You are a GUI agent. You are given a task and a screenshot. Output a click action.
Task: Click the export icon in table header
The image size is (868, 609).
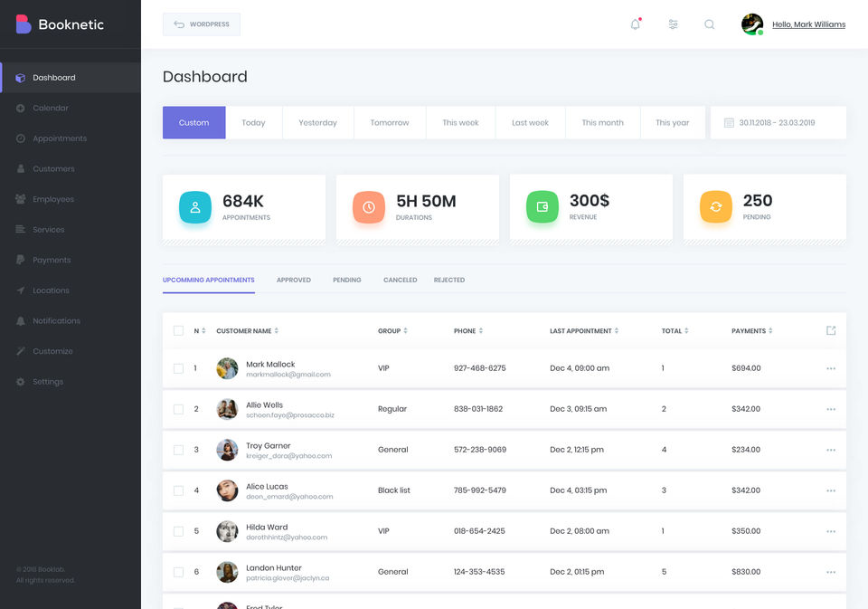tap(831, 330)
